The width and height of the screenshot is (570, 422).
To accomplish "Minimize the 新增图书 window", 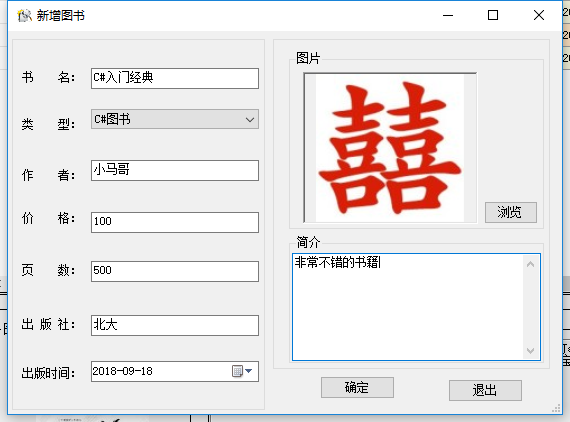I will coord(448,15).
